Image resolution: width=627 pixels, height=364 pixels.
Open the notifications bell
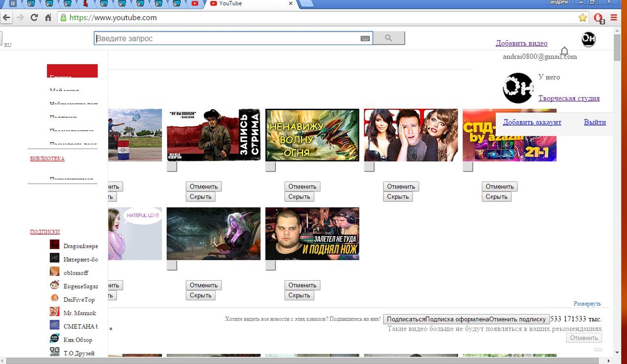tap(564, 51)
